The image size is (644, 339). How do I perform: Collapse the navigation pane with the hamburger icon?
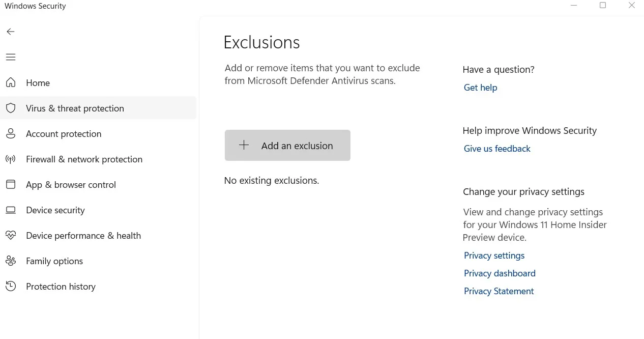pos(11,57)
